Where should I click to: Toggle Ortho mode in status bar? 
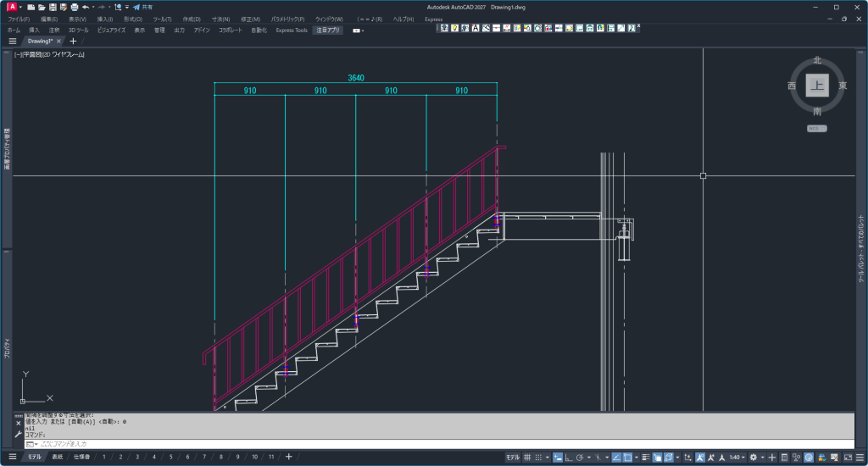568,457
